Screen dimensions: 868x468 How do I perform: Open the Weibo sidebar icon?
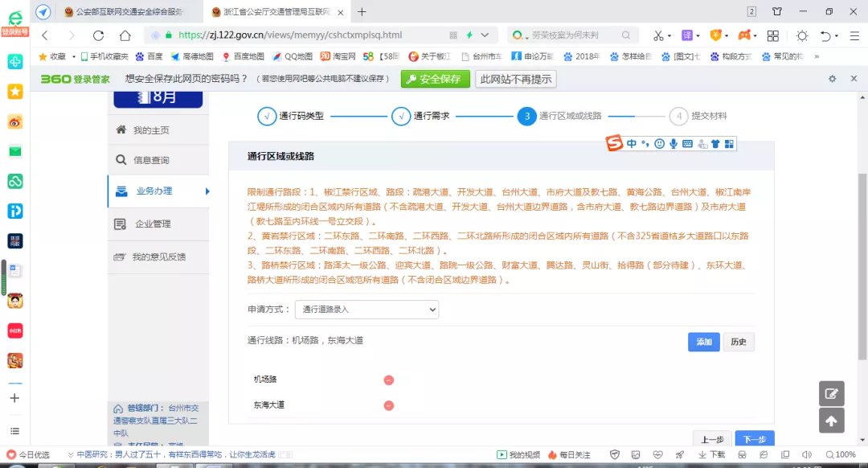pyautogui.click(x=15, y=121)
